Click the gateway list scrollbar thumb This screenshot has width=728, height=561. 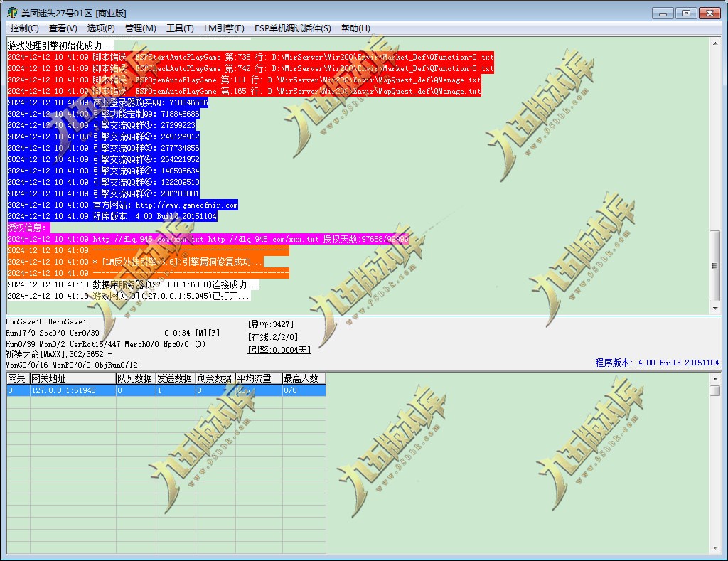(715, 390)
